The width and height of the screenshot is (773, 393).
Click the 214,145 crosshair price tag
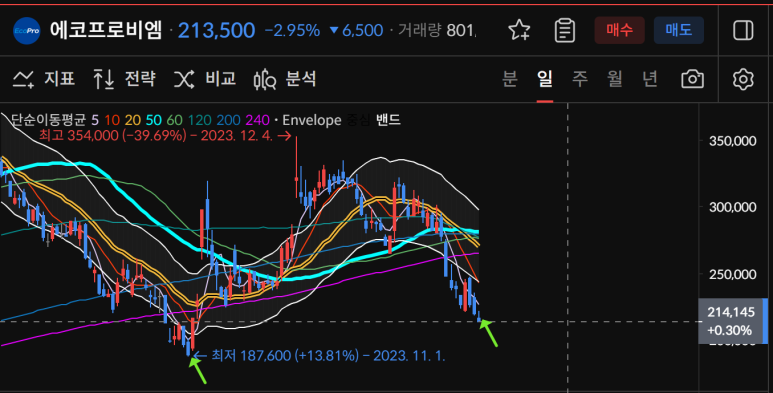tap(733, 321)
